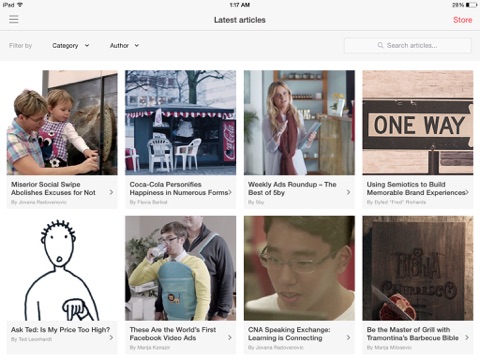Viewport: 480px width, 360px height.
Task: Tap the Store link
Action: [x=462, y=20]
